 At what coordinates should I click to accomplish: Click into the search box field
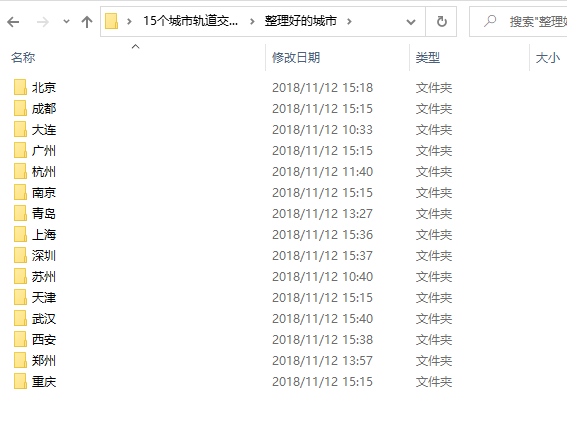coord(519,22)
